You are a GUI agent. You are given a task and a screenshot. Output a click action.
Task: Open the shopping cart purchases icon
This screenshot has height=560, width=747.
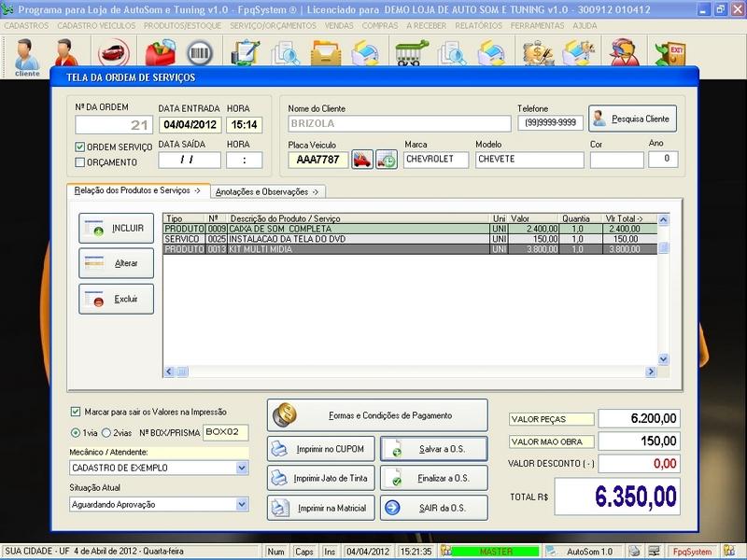412,53
